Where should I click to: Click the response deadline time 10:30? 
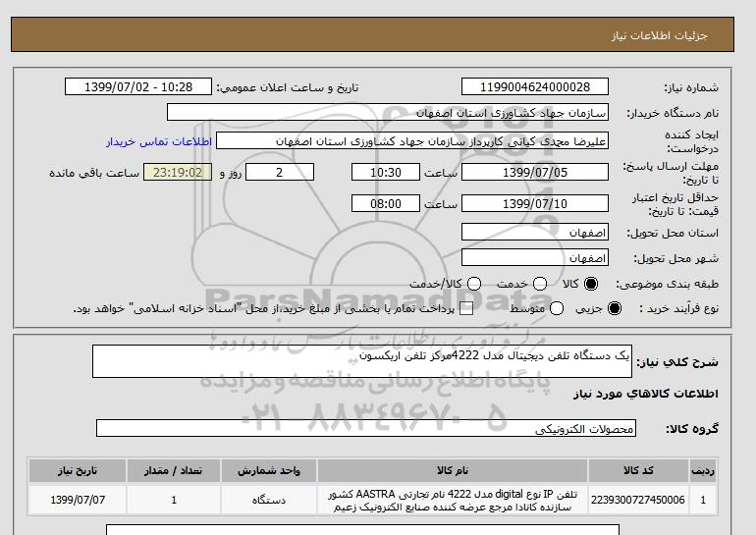click(x=386, y=172)
